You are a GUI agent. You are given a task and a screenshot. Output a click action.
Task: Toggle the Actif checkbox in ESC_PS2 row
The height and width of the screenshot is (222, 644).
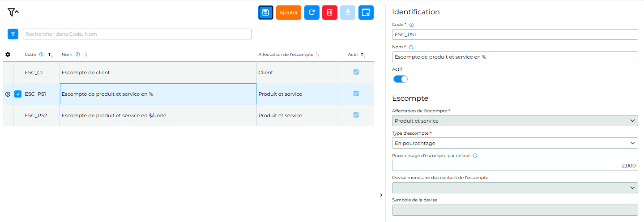356,115
